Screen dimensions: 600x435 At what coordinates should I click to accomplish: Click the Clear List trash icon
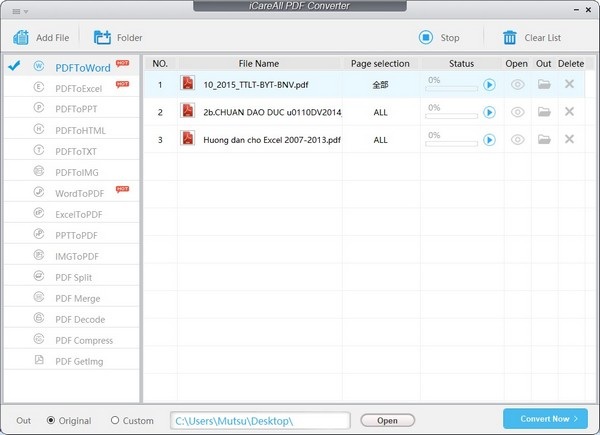point(510,37)
